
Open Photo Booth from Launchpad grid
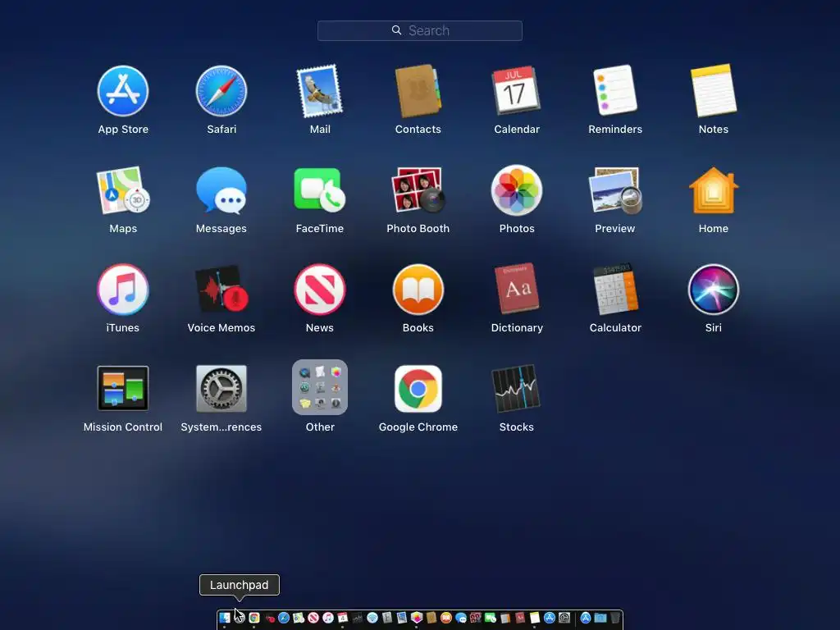418,190
